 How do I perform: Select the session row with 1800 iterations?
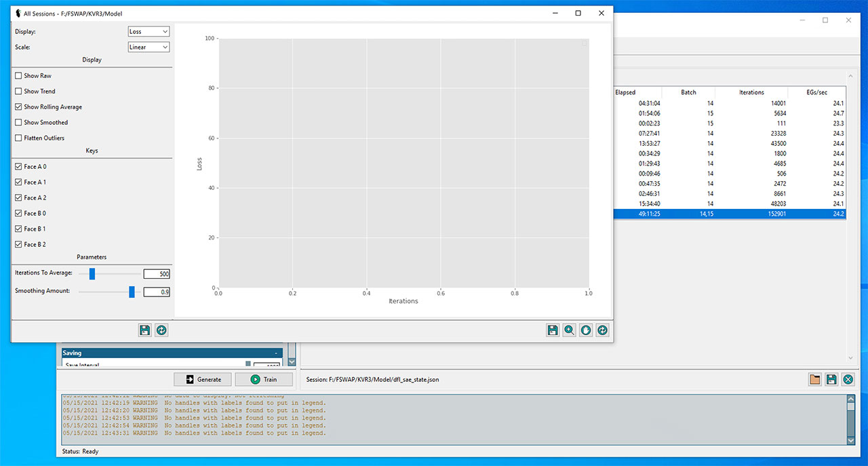tap(730, 153)
